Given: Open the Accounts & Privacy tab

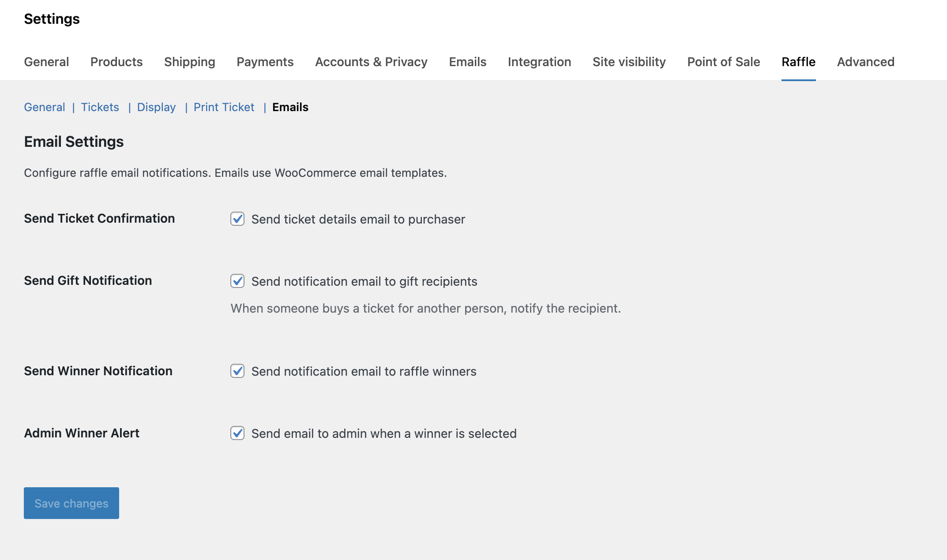Looking at the screenshot, I should coord(371,62).
